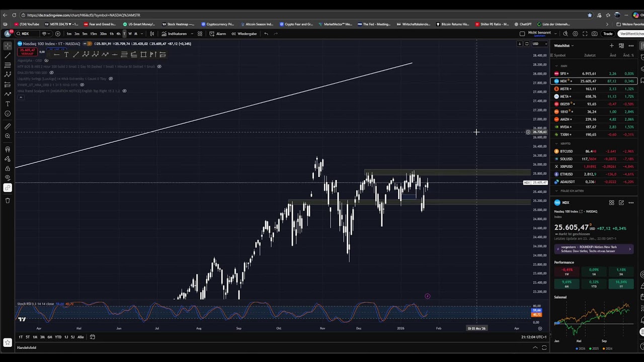Toggle visibility of HMA Trend Scalper indicator
Viewport: 644px width, 362px height.
point(124,91)
